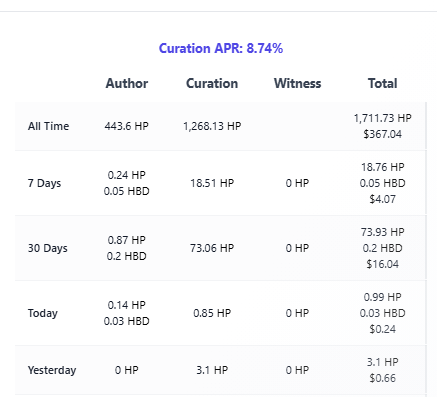Click the $367.04 all-time total

coord(383,134)
